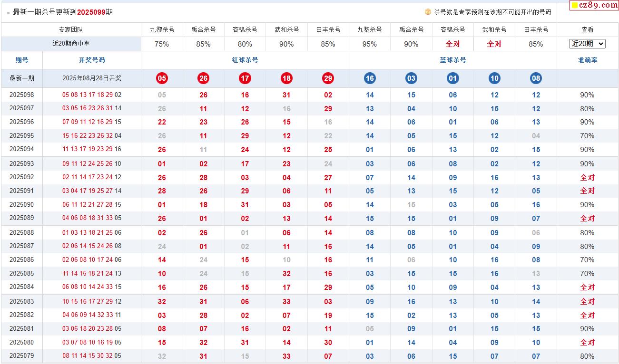Screen dimensions: 619x364
Task: Click accuracy 全对 in row 2025084
Action: click(x=588, y=287)
